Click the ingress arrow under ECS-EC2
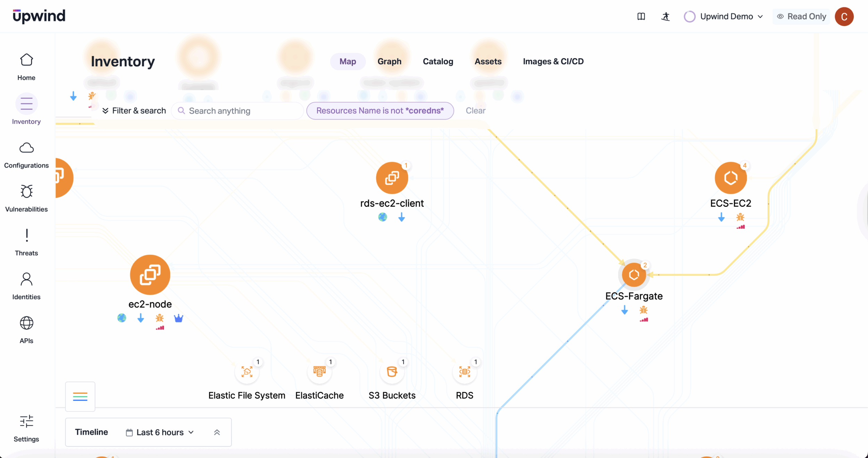The width and height of the screenshot is (868, 458). tap(721, 217)
